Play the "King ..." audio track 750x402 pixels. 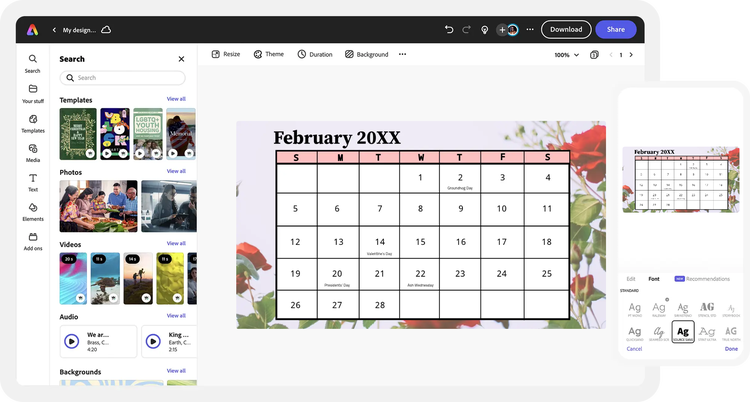tap(153, 341)
